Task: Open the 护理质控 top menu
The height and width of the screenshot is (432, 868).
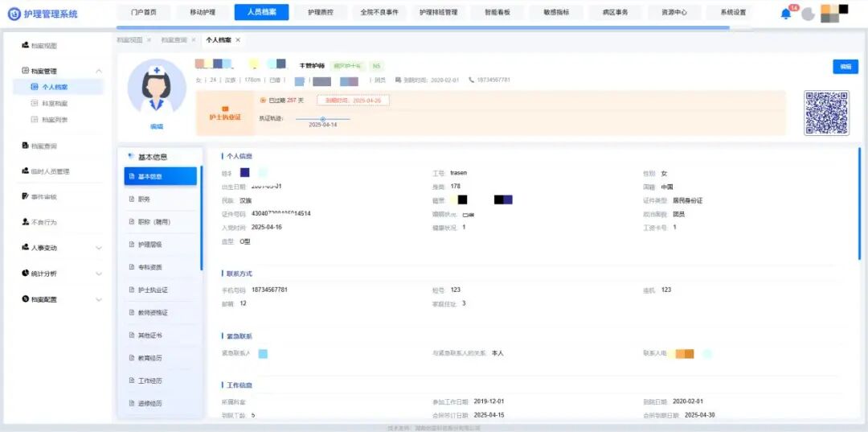Action: click(x=325, y=13)
